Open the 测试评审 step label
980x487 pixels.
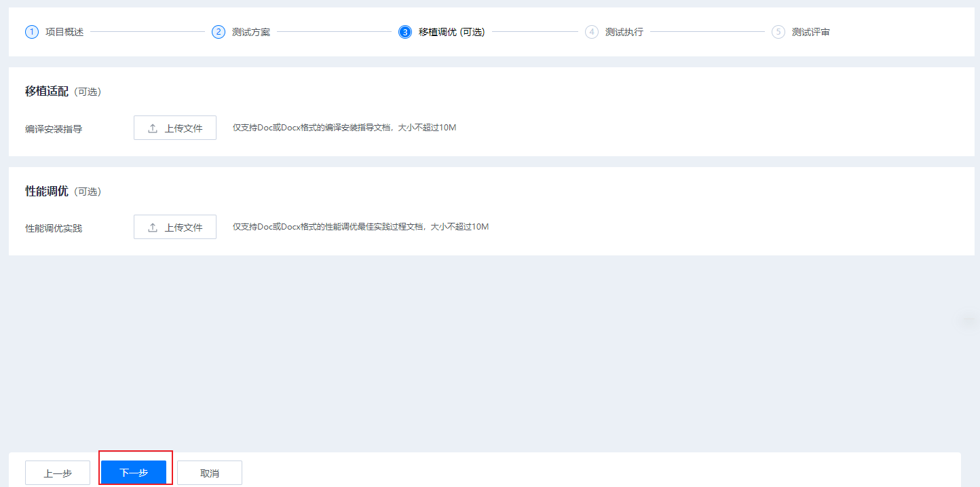(811, 32)
